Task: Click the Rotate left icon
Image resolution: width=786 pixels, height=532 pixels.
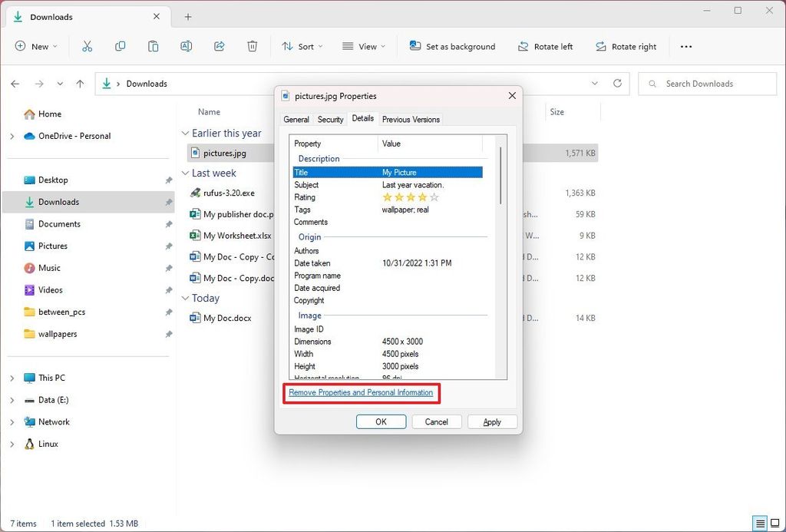Action: coord(525,46)
